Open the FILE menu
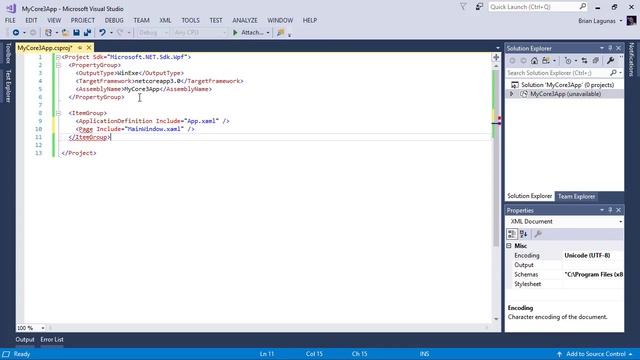This screenshot has width=640, height=360. coord(10,20)
